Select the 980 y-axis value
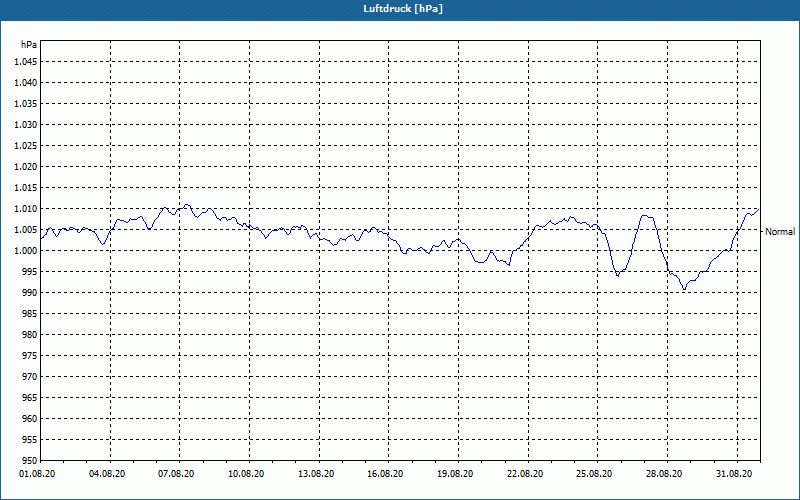Image resolution: width=800 pixels, height=500 pixels. tap(30, 335)
